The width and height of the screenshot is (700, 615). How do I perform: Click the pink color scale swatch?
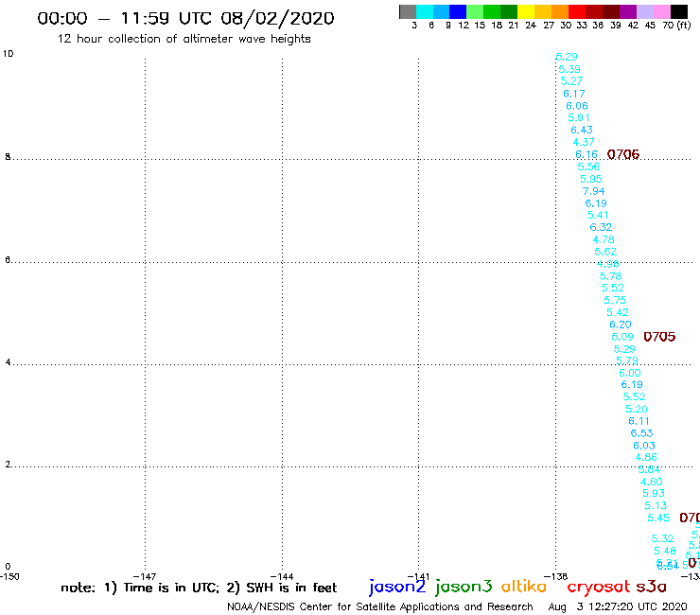tap(662, 11)
